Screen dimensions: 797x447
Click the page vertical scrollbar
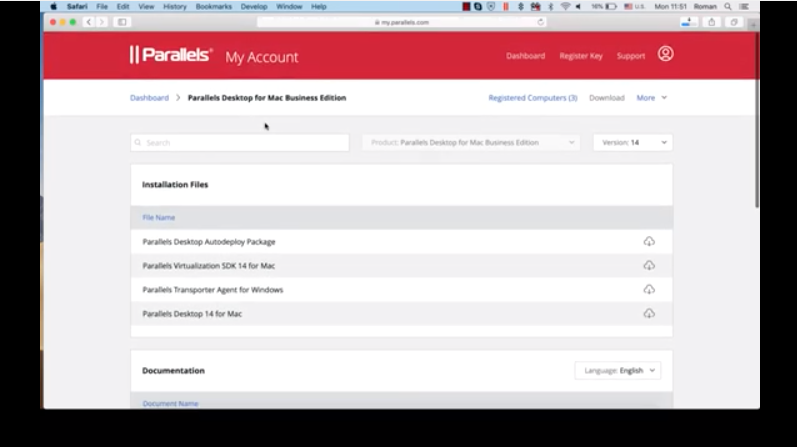[757, 122]
